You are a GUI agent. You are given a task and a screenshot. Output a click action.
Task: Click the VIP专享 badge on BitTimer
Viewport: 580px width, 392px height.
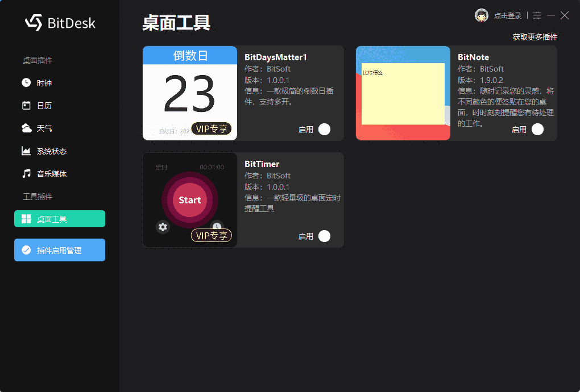click(212, 236)
